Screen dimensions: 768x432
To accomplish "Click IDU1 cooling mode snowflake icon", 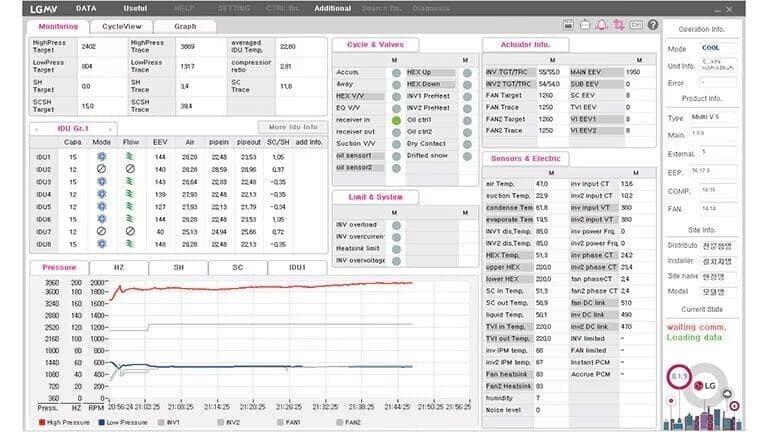I will [x=102, y=157].
